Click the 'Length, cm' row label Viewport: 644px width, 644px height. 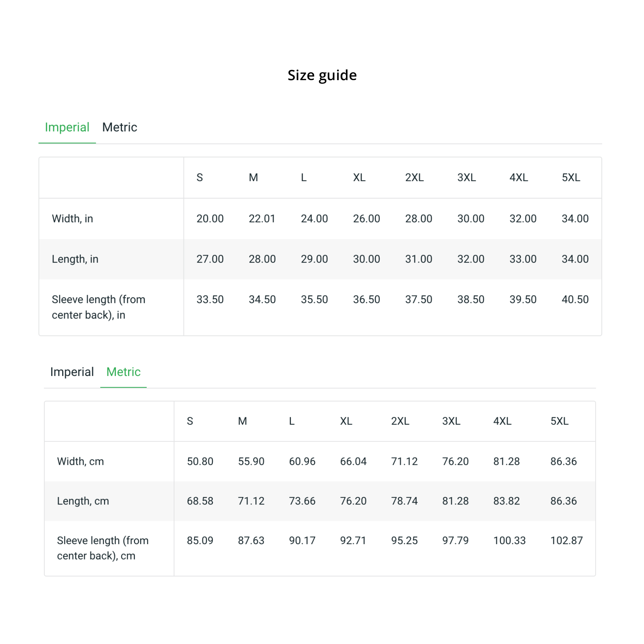(83, 501)
